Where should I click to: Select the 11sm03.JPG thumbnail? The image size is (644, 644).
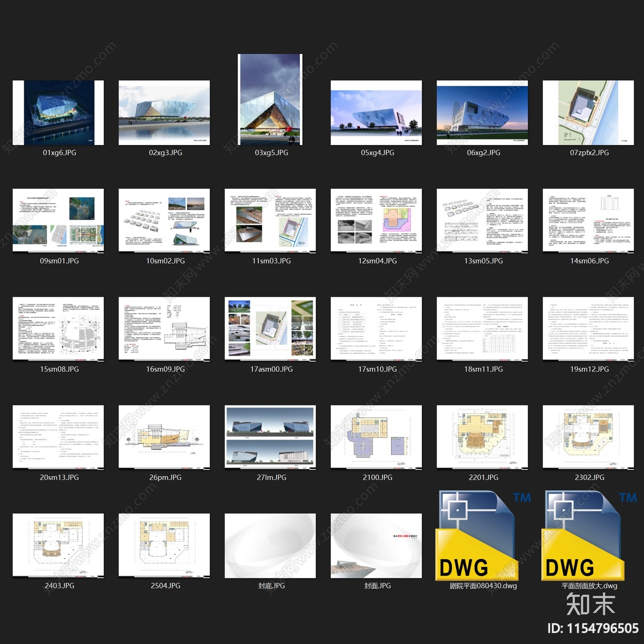(x=270, y=221)
